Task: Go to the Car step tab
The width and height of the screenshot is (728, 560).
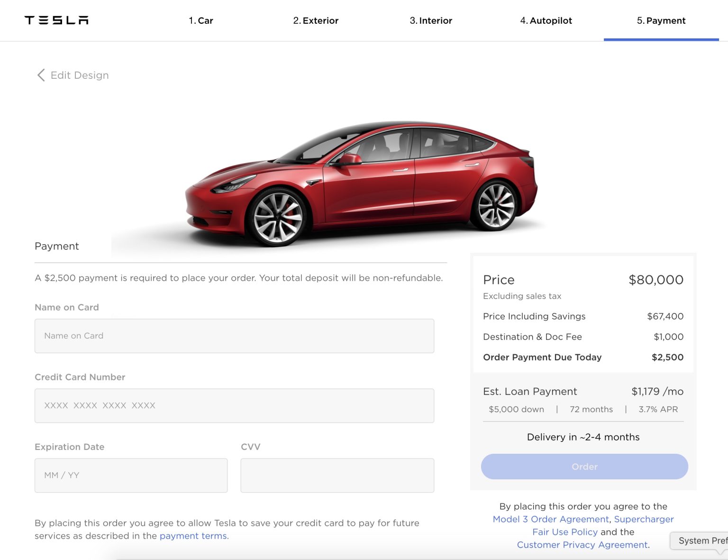Action: pyautogui.click(x=201, y=20)
